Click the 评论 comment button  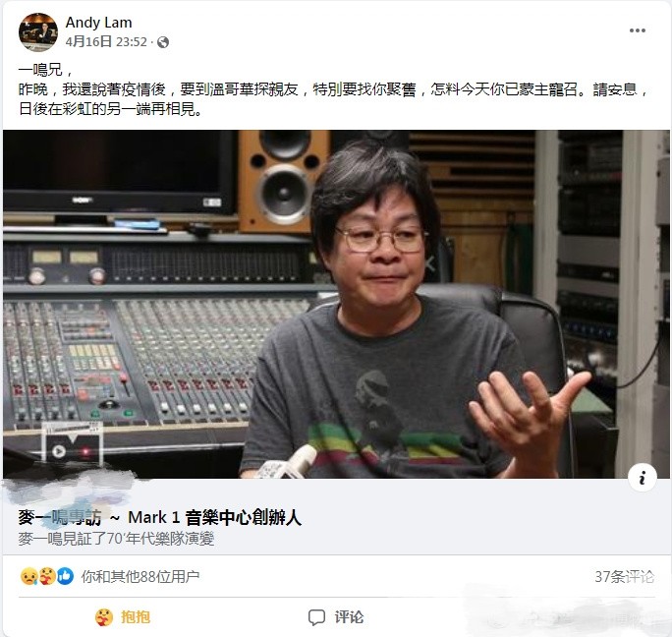[x=336, y=617]
